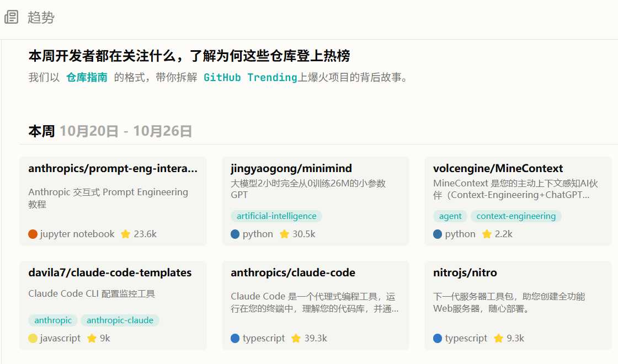Screen dimensions: 618x364
Task: Click star icon next to 30.5k
Action: pyautogui.click(x=284, y=234)
